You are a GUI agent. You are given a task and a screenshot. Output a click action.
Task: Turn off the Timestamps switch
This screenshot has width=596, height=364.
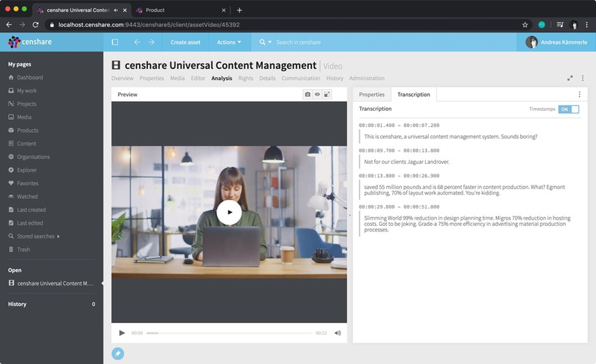pyautogui.click(x=569, y=109)
